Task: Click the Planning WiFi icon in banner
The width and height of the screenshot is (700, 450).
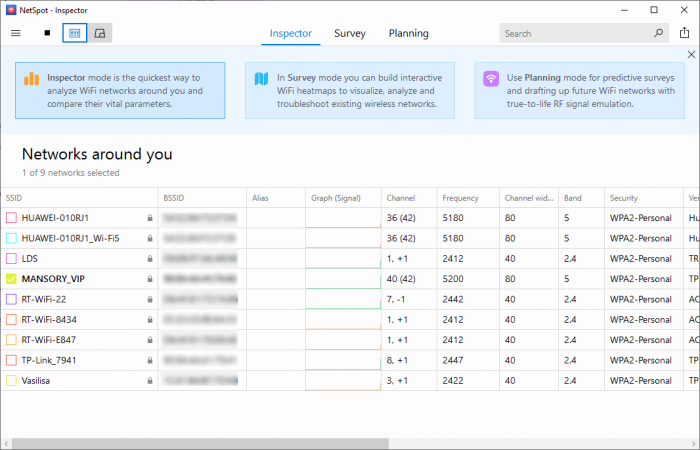Action: click(x=491, y=78)
